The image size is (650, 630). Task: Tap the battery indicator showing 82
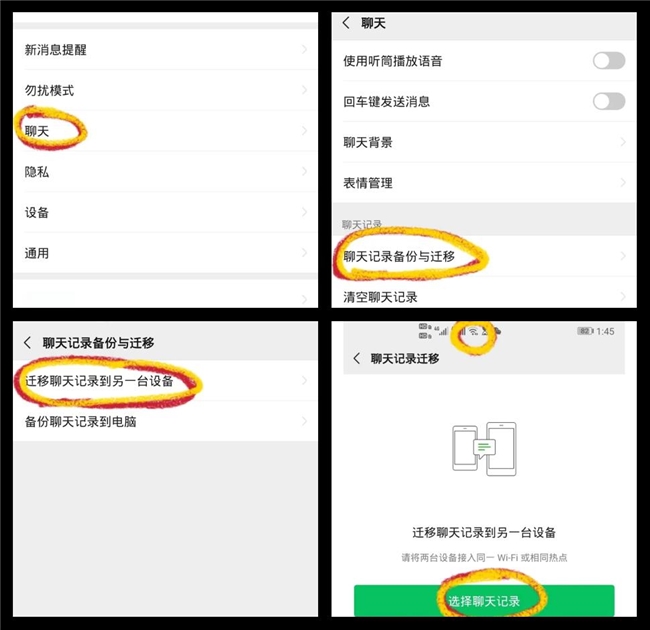click(585, 331)
